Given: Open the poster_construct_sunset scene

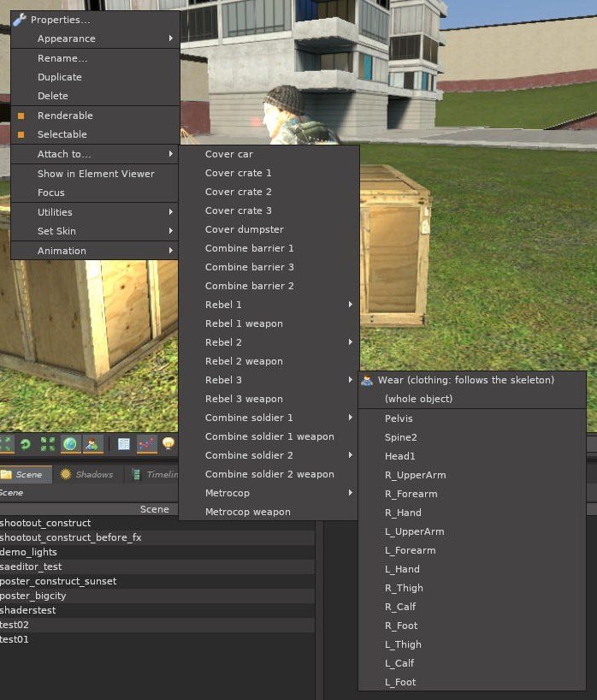Looking at the screenshot, I should (157, 581).
